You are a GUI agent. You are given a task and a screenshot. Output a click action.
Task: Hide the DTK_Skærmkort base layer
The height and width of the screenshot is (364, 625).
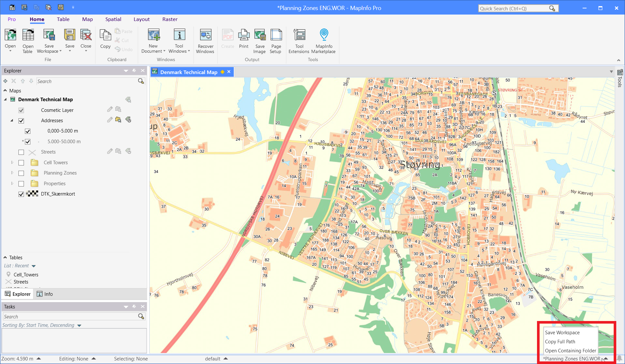[x=21, y=194]
